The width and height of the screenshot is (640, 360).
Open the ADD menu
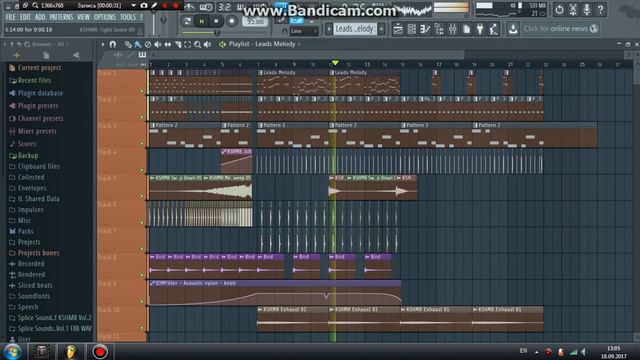click(x=40, y=17)
